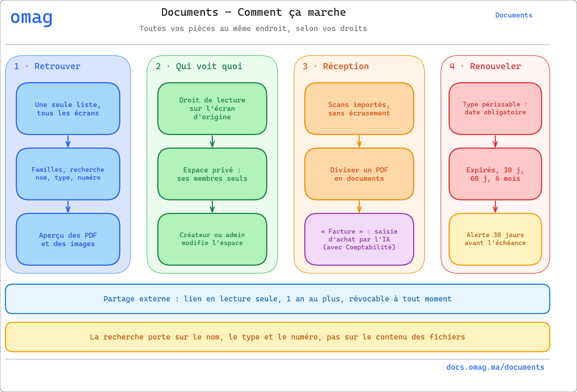The image size is (577, 392).
Task: Click the 'Scans importés, sans écrasement' box
Action: pyautogui.click(x=359, y=109)
